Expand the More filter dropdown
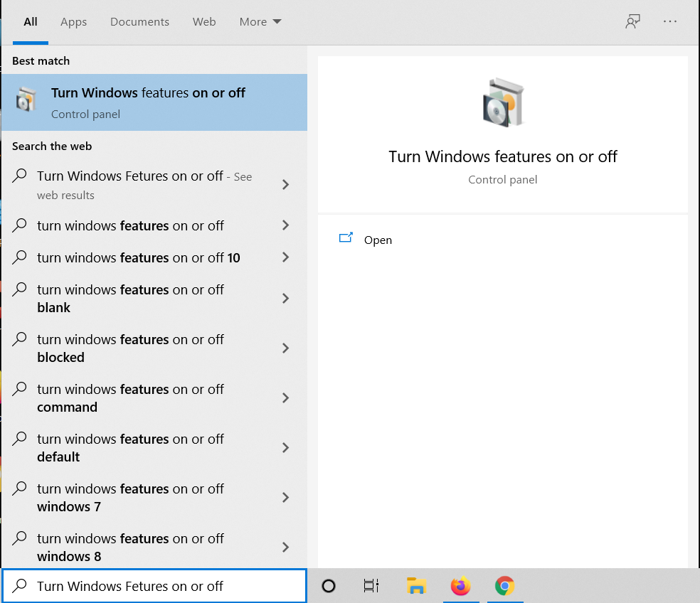This screenshot has height=603, width=700. tap(260, 22)
